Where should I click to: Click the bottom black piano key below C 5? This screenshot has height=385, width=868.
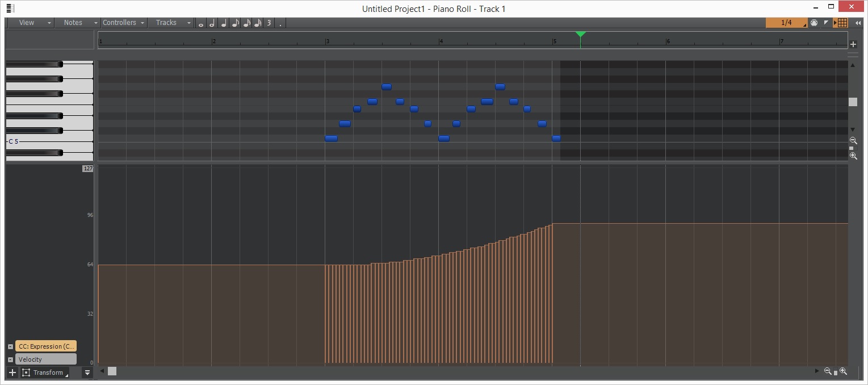[34, 153]
